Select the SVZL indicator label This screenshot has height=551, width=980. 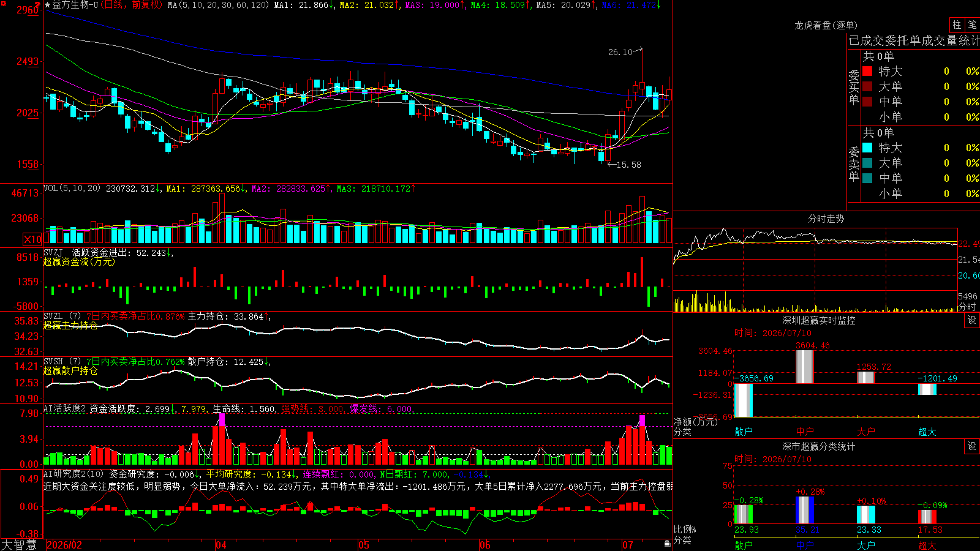pos(53,316)
